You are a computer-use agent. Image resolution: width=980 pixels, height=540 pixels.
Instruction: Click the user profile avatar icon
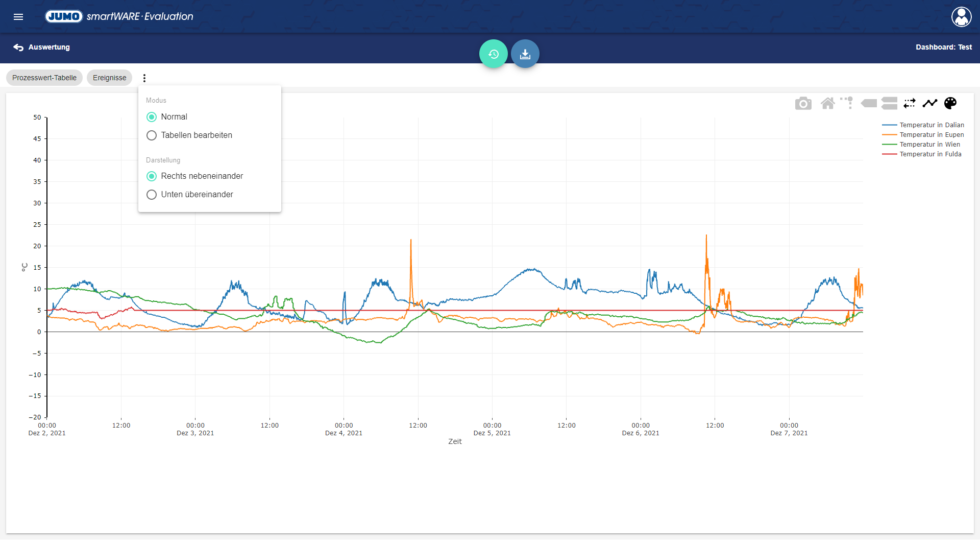coord(961,17)
